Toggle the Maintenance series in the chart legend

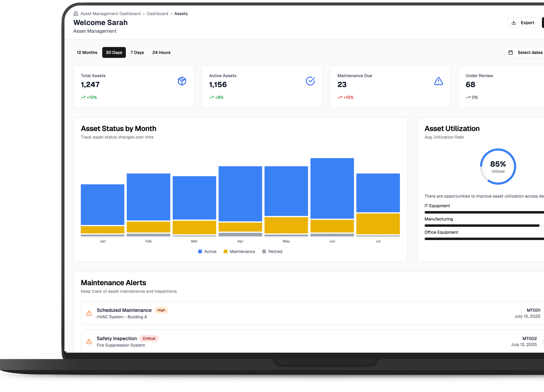pos(239,251)
